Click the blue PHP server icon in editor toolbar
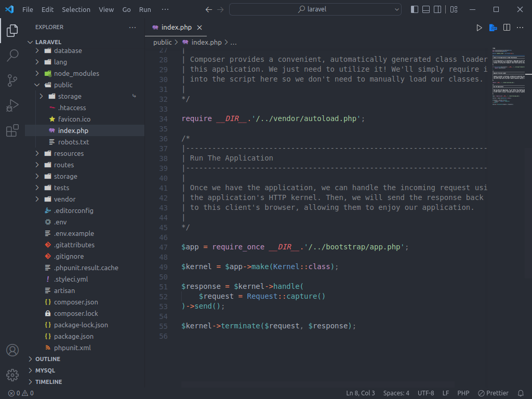 493,28
